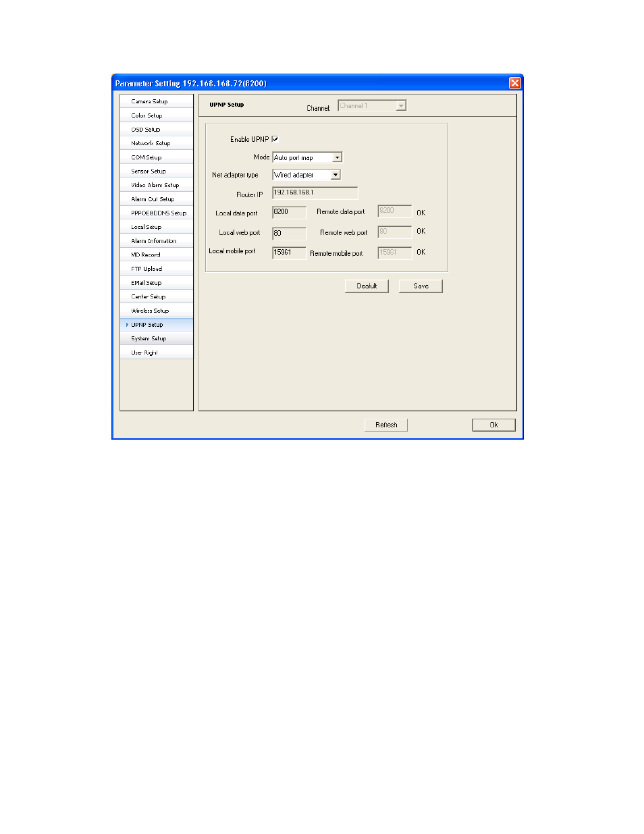
Task: Open EMail Setup page
Action: pyautogui.click(x=157, y=283)
